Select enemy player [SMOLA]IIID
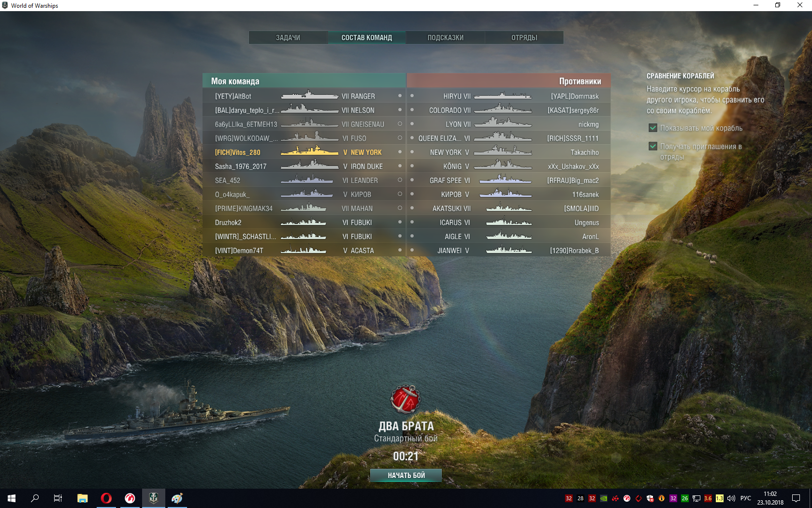812x508 pixels. coord(581,209)
